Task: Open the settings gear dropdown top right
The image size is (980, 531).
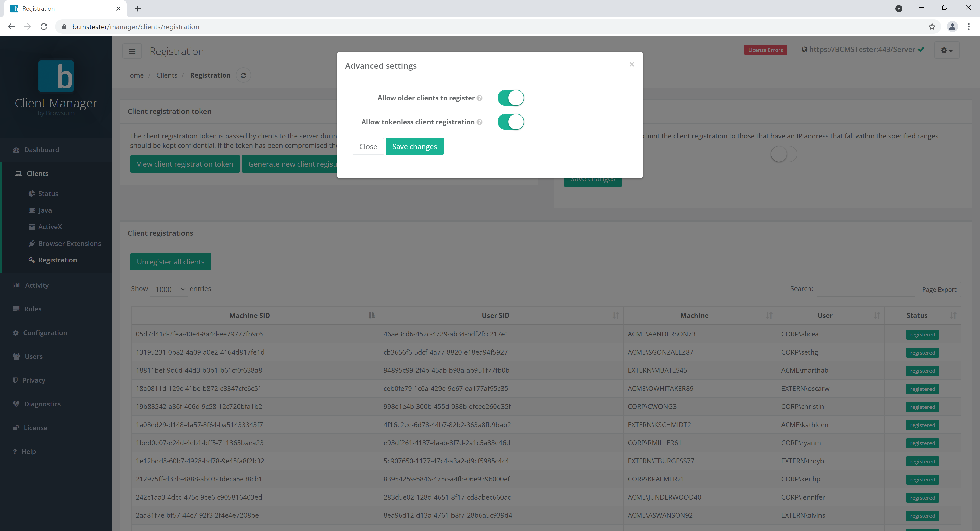Action: [x=947, y=50]
